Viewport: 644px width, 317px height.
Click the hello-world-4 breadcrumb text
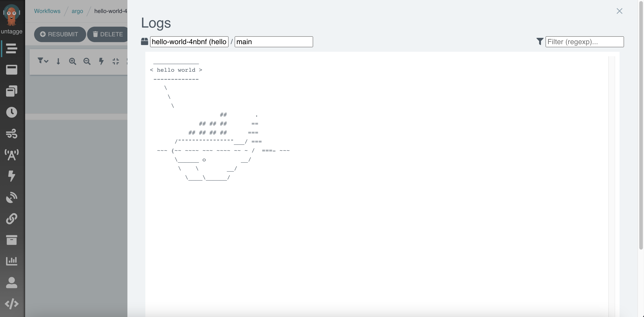[111, 11]
